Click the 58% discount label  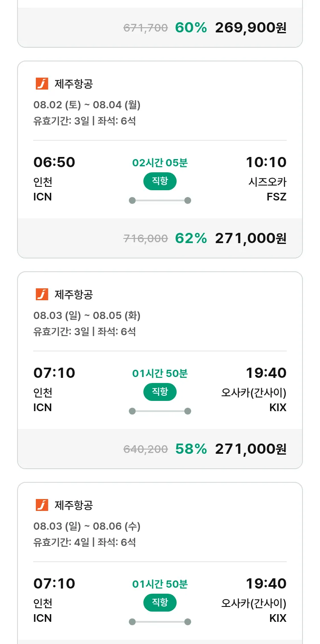point(191,449)
